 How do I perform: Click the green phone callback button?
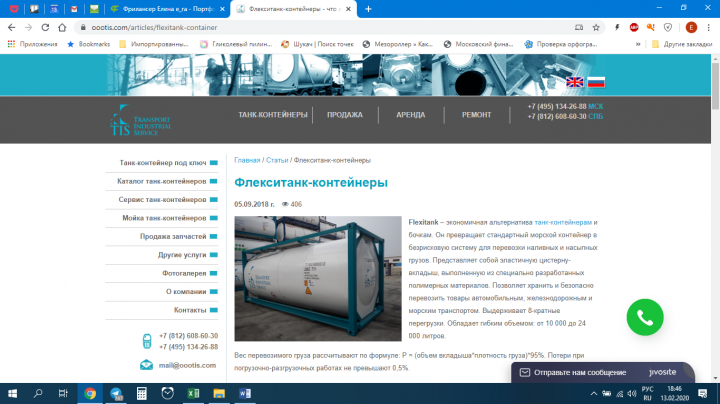point(645,317)
